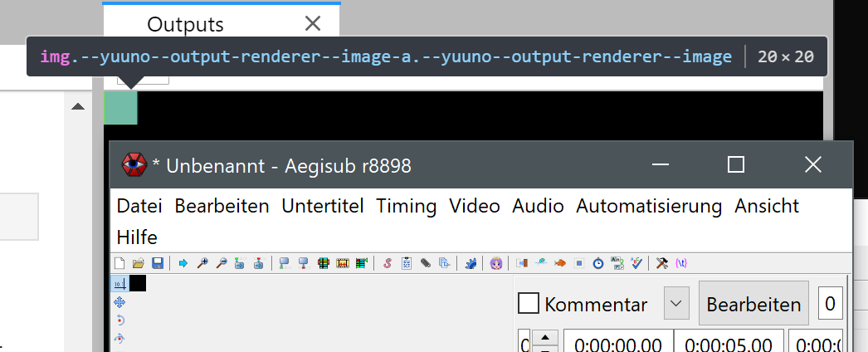Close the Outputs tab with its X

(x=313, y=23)
